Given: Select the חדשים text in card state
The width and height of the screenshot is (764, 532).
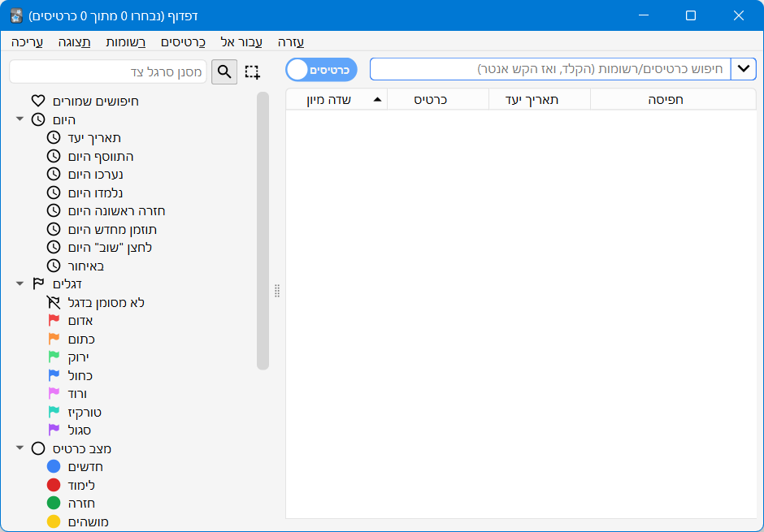Looking at the screenshot, I should click(x=85, y=467).
